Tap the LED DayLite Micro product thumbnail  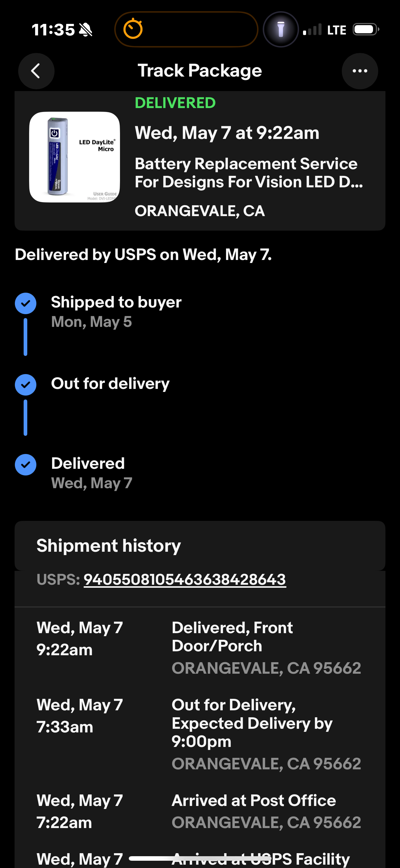pos(75,157)
